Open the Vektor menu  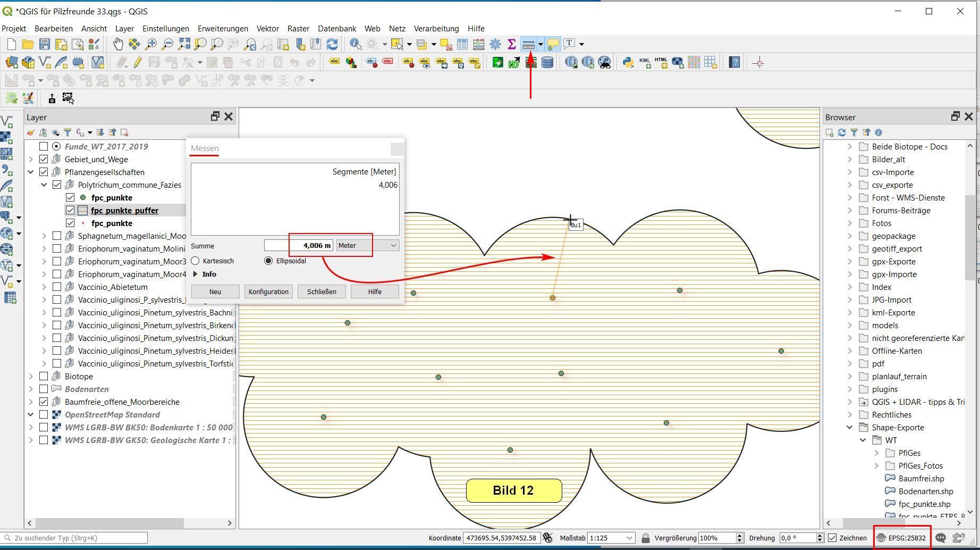click(x=267, y=28)
